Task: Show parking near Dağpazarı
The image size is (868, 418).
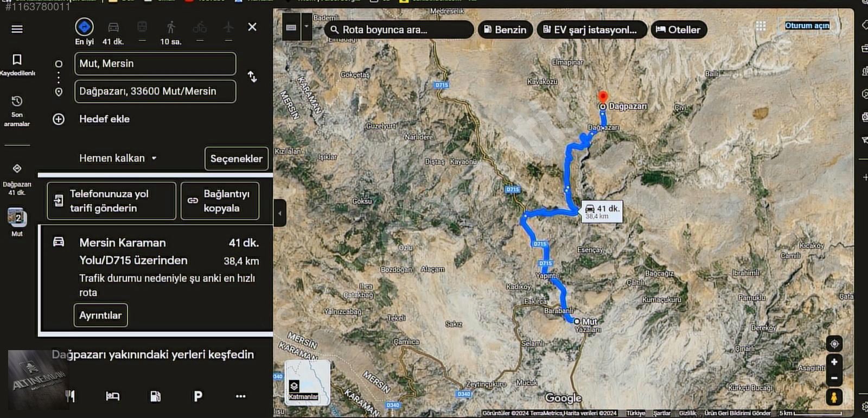Action: [198, 396]
